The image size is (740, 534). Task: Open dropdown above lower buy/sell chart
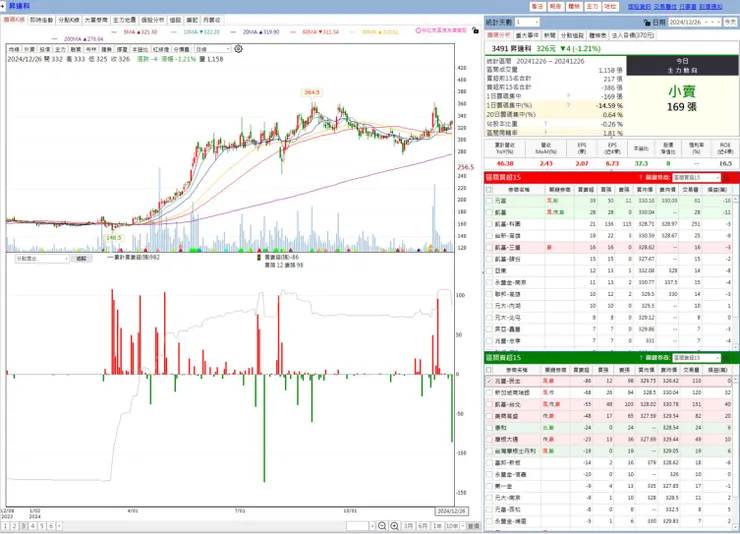(42, 259)
